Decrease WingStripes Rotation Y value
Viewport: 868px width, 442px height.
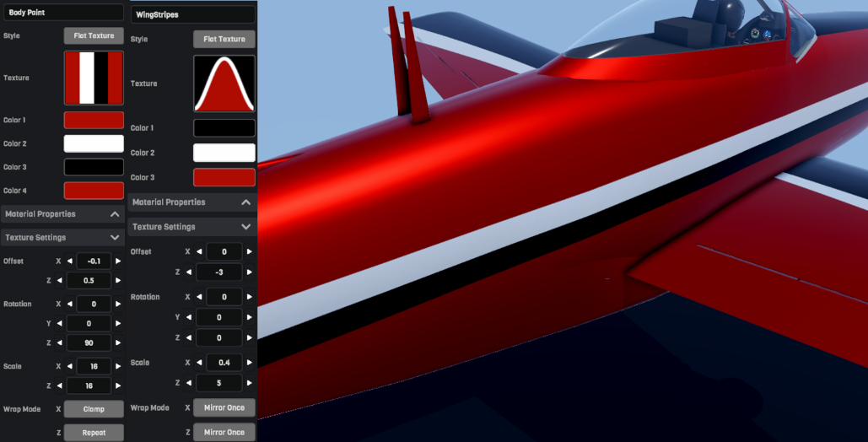(189, 317)
